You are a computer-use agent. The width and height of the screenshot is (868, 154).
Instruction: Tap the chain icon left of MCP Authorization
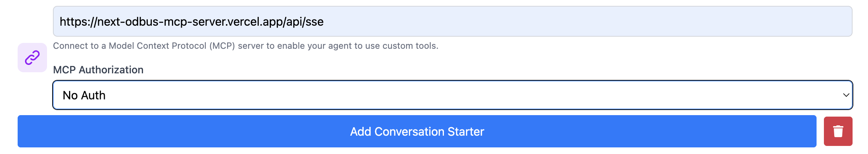coord(32,58)
